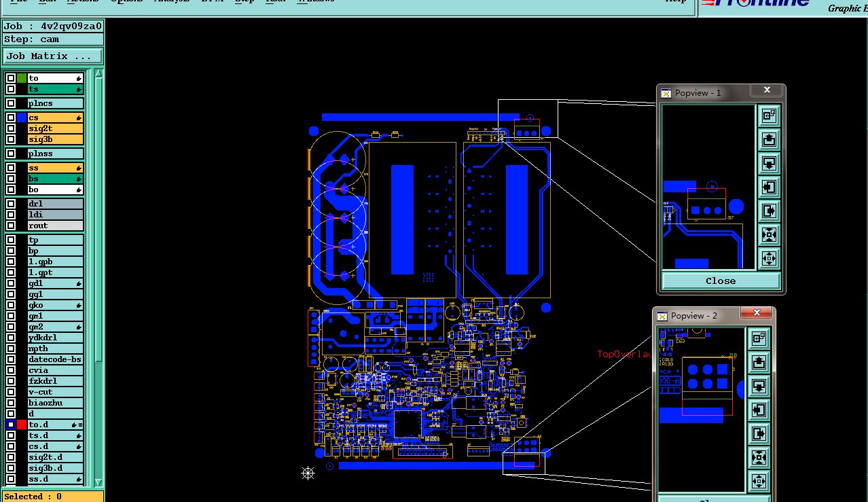
Task: Click the blue color swatch of layer 'cs'
Action: tap(22, 118)
